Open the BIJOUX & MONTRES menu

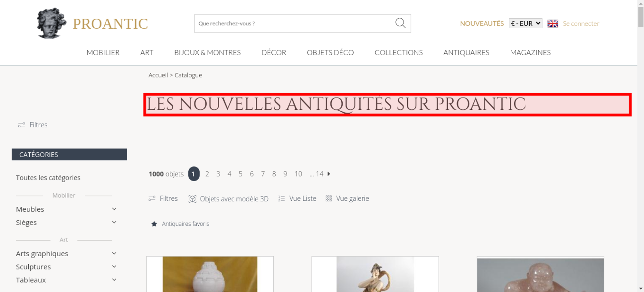pos(207,52)
